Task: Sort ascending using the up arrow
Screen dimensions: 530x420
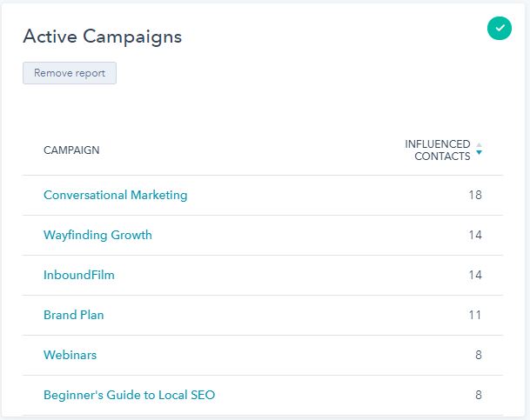Action: click(x=479, y=144)
